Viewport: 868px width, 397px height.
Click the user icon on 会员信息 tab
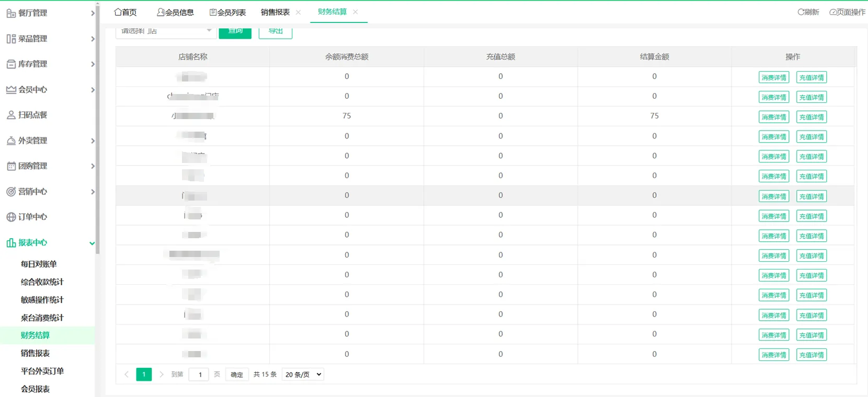tap(161, 12)
